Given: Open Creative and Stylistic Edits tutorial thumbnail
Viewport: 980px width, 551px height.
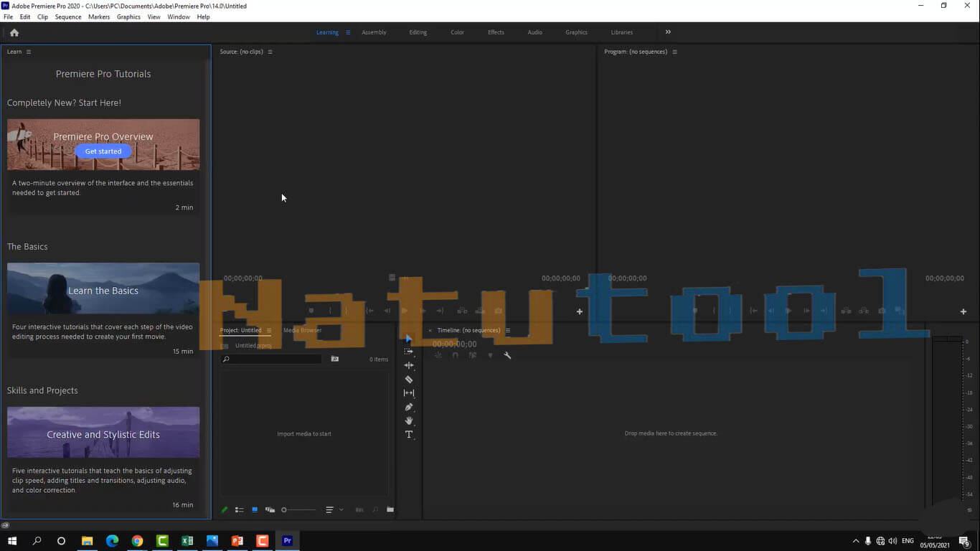Looking at the screenshot, I should [103, 433].
